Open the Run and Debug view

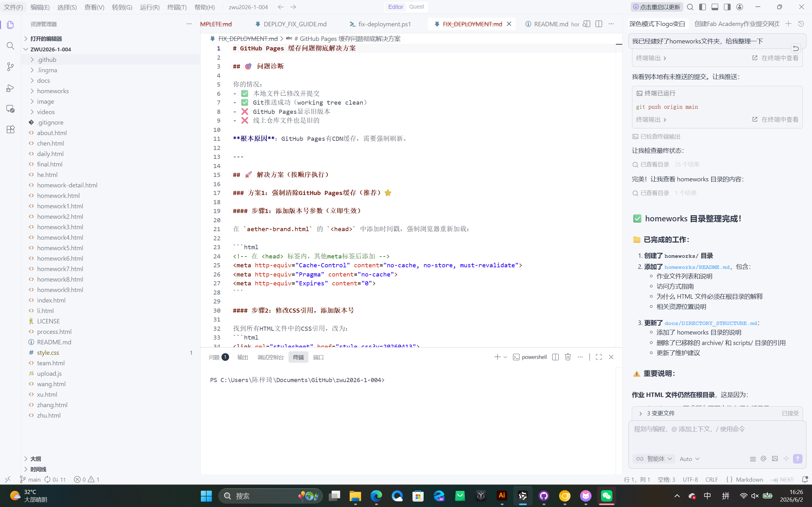(x=10, y=88)
